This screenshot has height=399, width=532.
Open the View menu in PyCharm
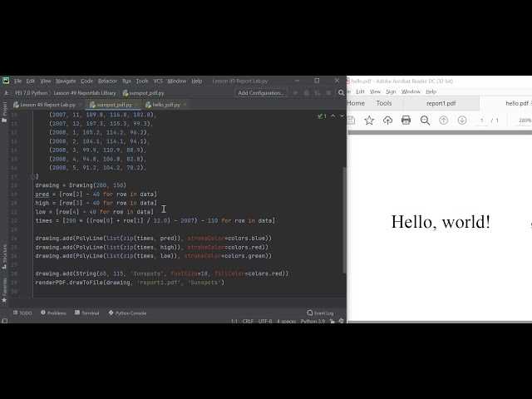(x=46, y=81)
